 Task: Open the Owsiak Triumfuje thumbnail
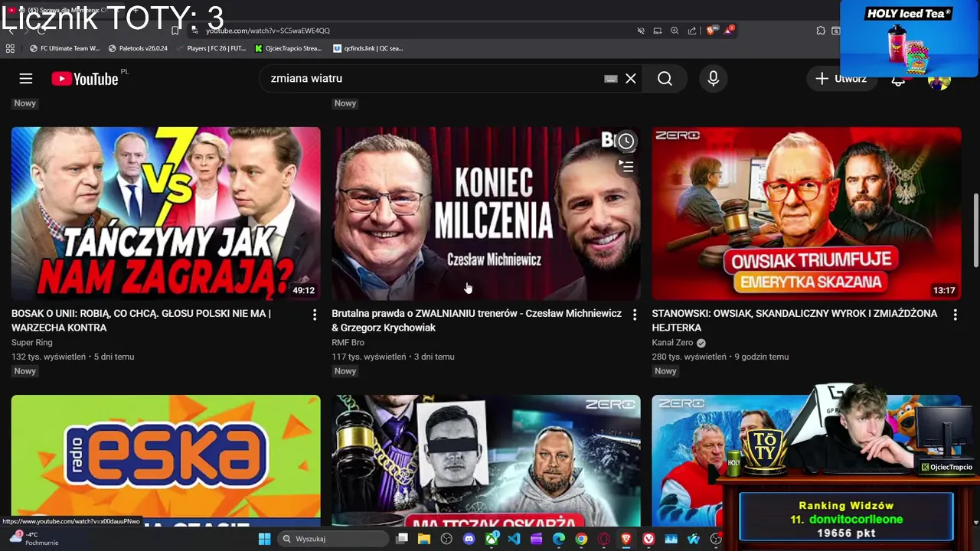[x=806, y=214]
